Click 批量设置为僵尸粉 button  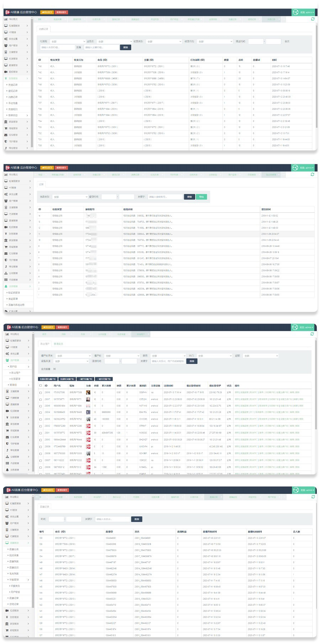pos(48,379)
